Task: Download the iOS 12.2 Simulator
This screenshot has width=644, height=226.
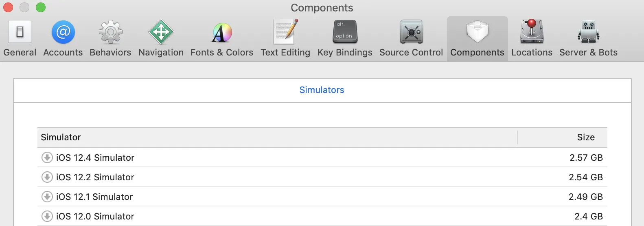Action: pos(47,177)
